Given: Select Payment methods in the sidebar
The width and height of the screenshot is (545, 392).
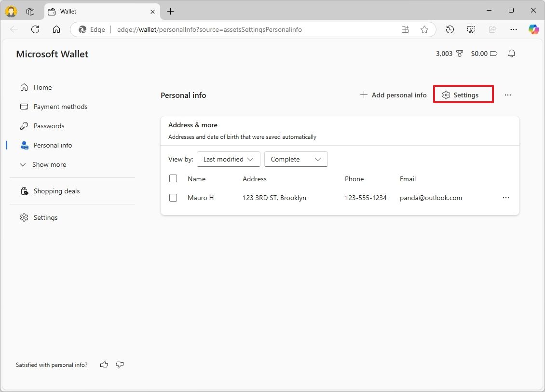Looking at the screenshot, I should tap(60, 107).
